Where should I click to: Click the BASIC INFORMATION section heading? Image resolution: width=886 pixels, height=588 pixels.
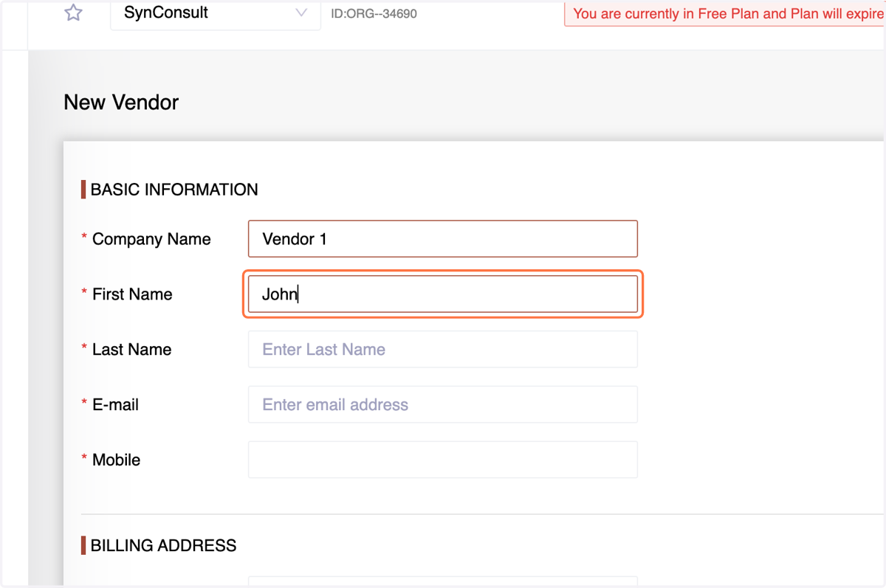click(x=174, y=190)
